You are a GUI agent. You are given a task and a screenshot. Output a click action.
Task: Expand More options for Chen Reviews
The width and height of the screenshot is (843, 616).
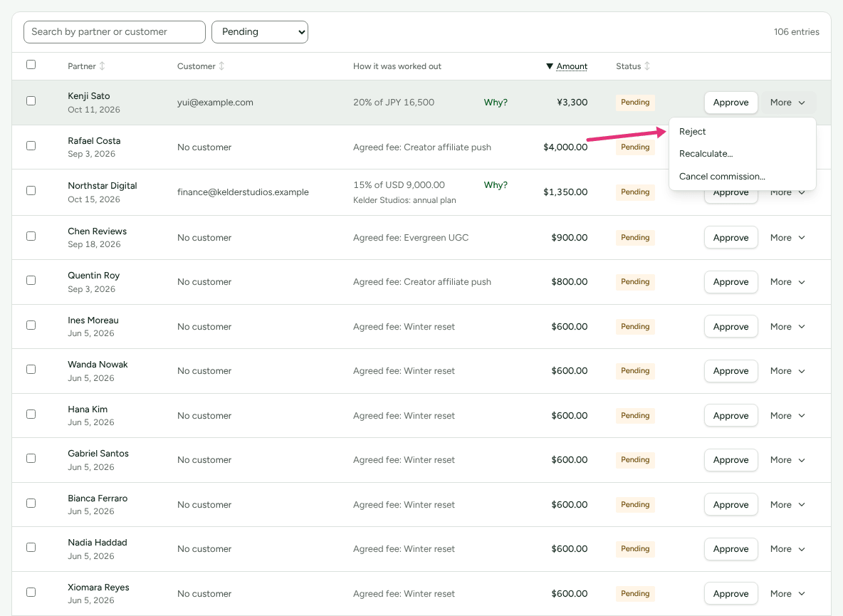point(787,238)
